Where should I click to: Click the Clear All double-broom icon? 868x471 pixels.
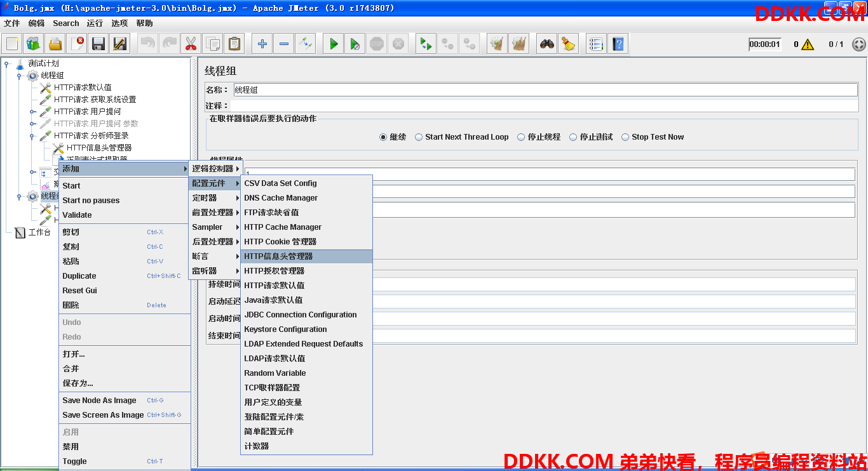[x=519, y=44]
